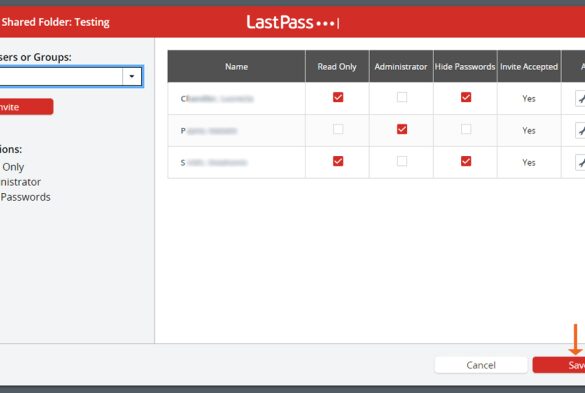Screen dimensions: 585x393
Task: Click the Yes cell in the P user row
Action: coord(529,131)
